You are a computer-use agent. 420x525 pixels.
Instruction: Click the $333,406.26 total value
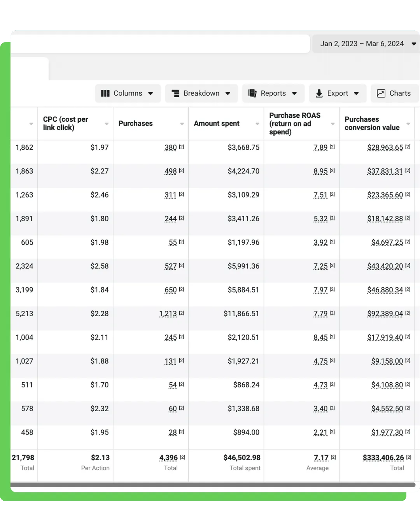coord(383,458)
